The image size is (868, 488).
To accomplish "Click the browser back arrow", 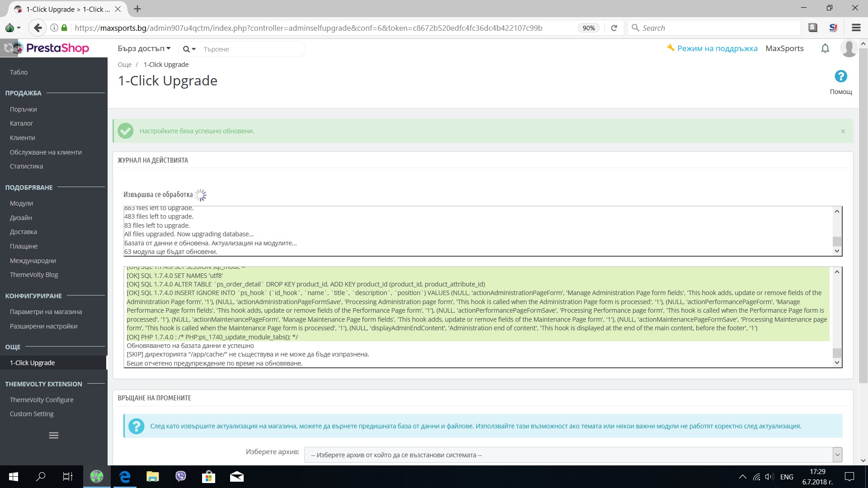I will coord(38,28).
